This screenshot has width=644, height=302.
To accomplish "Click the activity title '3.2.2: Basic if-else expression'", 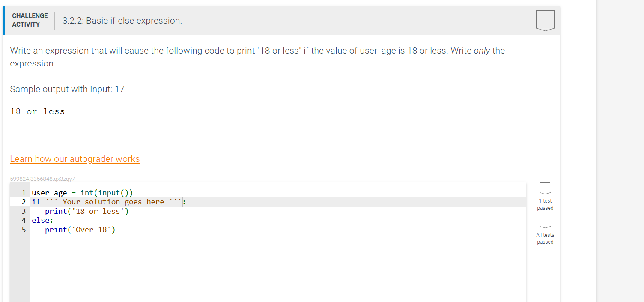I will coord(123,20).
